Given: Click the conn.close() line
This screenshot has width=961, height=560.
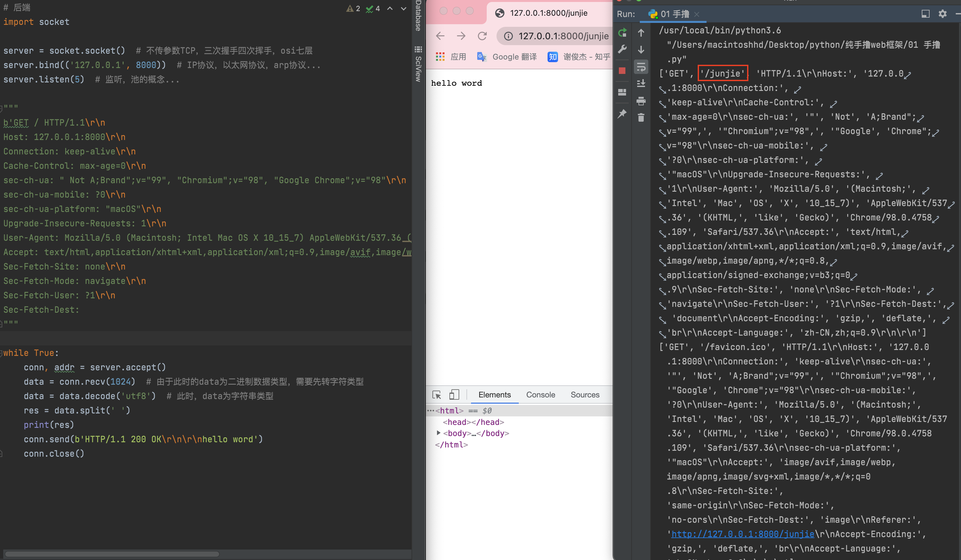Looking at the screenshot, I should coord(54,454).
